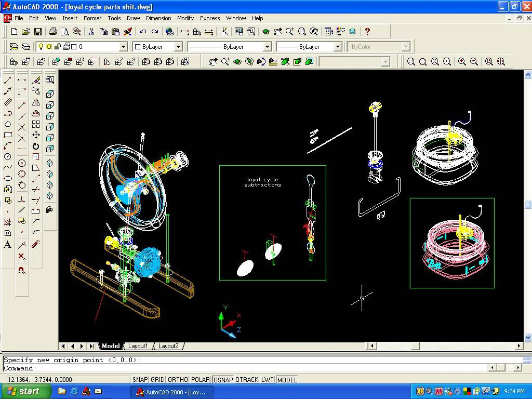The width and height of the screenshot is (532, 399).
Task: Click the Save file icon
Action: click(x=38, y=32)
